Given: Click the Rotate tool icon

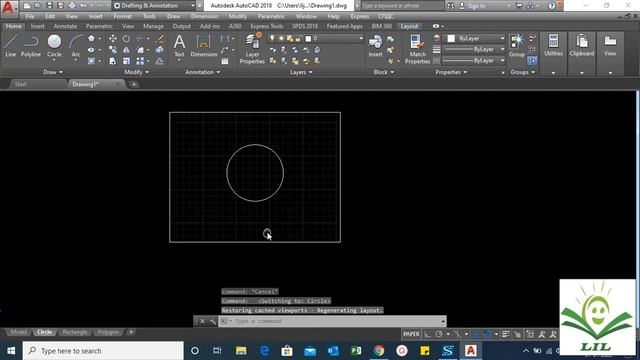Looking at the screenshot, I should pos(127,38).
